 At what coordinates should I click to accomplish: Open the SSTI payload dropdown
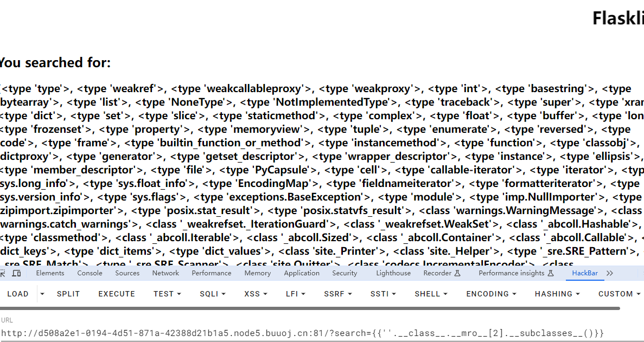383,294
